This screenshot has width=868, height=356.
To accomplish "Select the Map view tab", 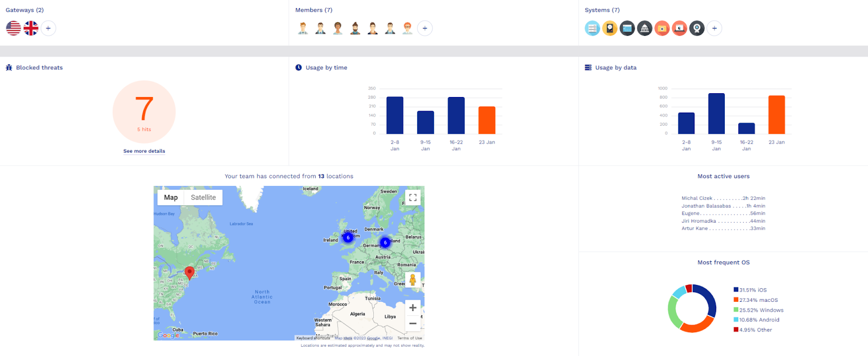I will tap(171, 198).
